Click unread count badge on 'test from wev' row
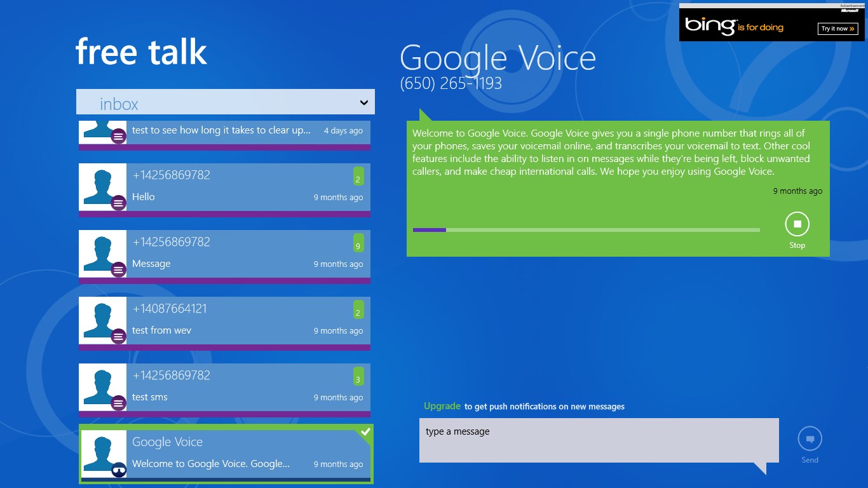 pos(358,309)
